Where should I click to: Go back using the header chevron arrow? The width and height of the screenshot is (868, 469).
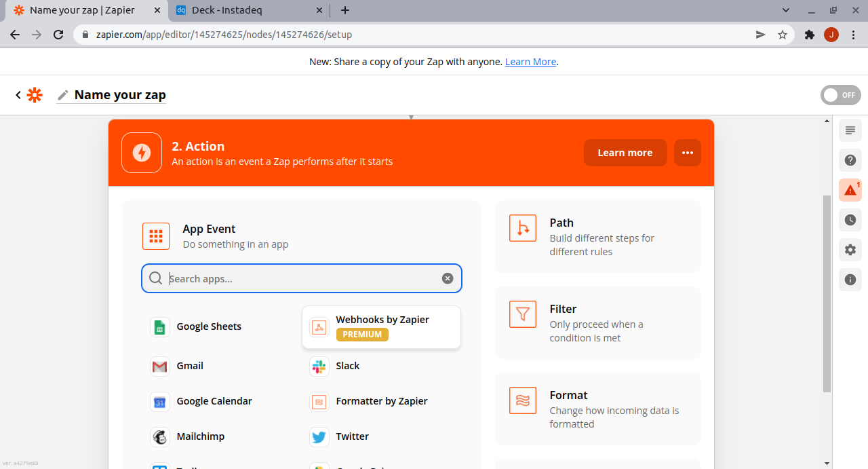(18, 95)
